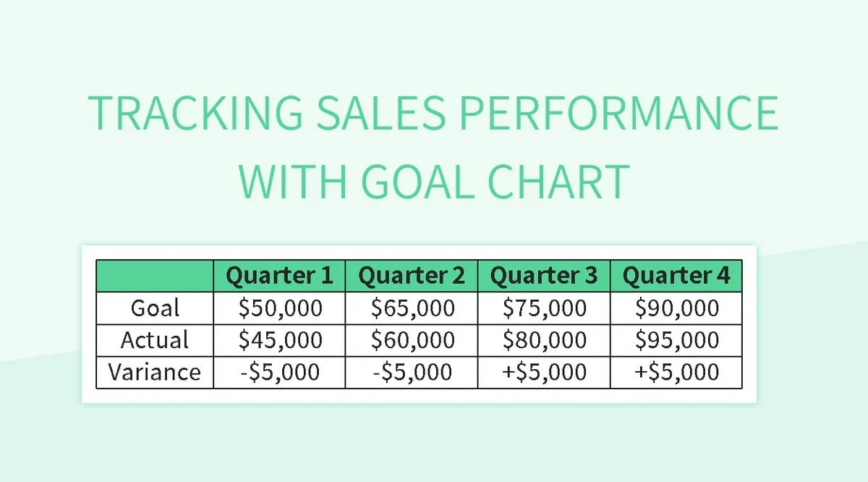The image size is (868, 482).
Task: Select the Goal row label
Action: (x=155, y=308)
